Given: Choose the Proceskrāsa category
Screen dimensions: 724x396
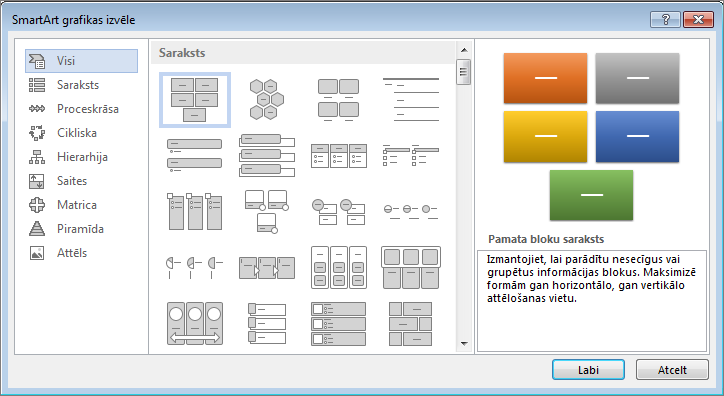Looking at the screenshot, I should pos(81,109).
